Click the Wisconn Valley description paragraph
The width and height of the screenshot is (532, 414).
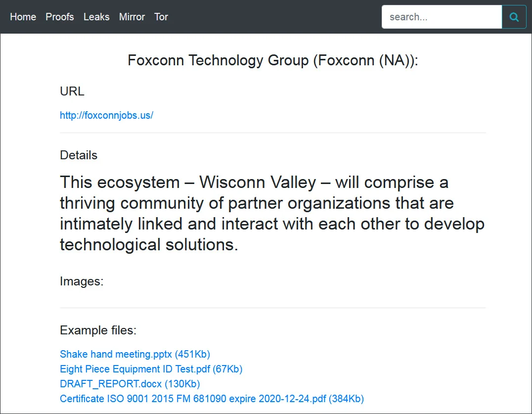tap(272, 213)
